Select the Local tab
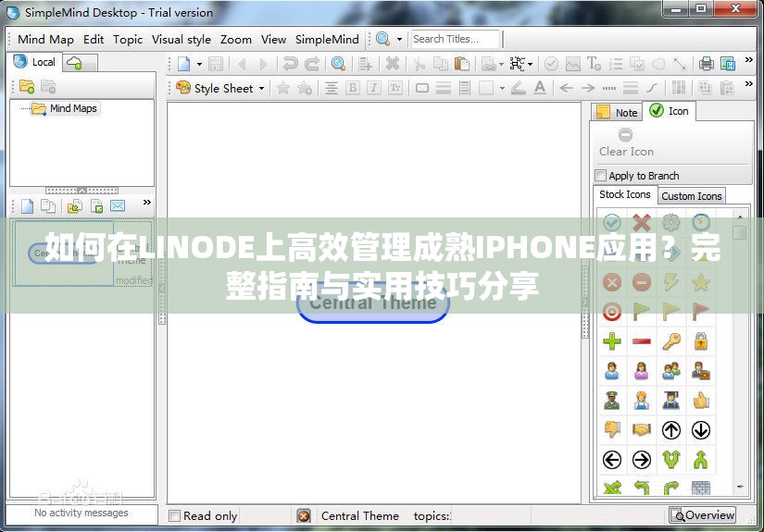The height and width of the screenshot is (532, 764). (x=34, y=62)
